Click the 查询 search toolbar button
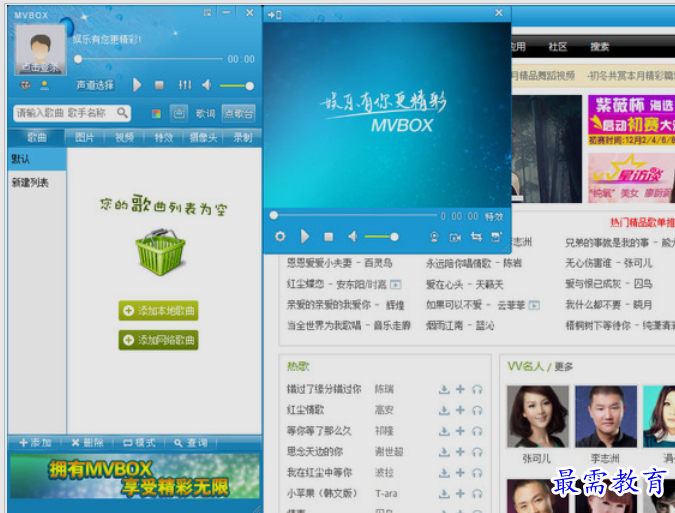 click(x=191, y=442)
